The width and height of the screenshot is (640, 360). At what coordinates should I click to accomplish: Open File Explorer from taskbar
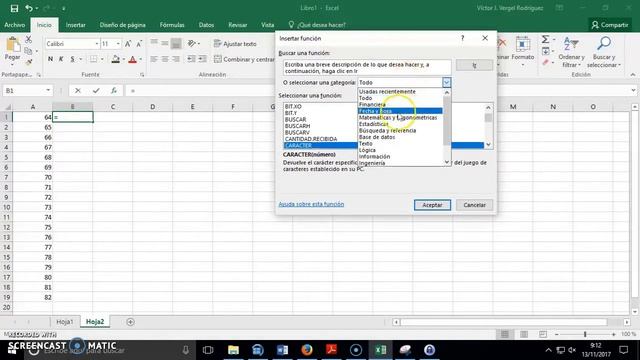(x=233, y=350)
